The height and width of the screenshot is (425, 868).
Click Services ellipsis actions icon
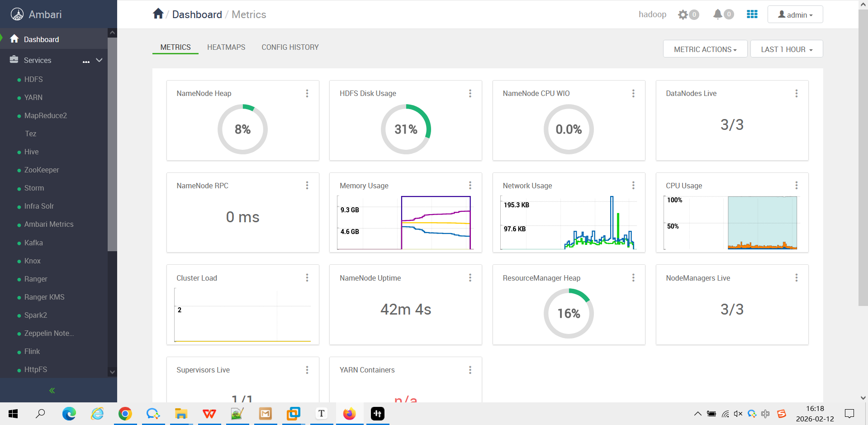point(86,61)
